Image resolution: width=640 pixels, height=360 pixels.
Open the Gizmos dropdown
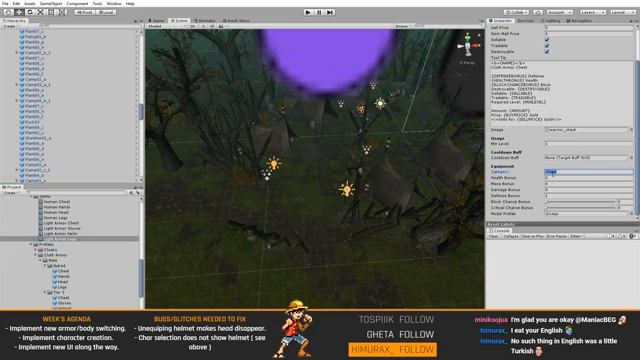click(x=403, y=26)
